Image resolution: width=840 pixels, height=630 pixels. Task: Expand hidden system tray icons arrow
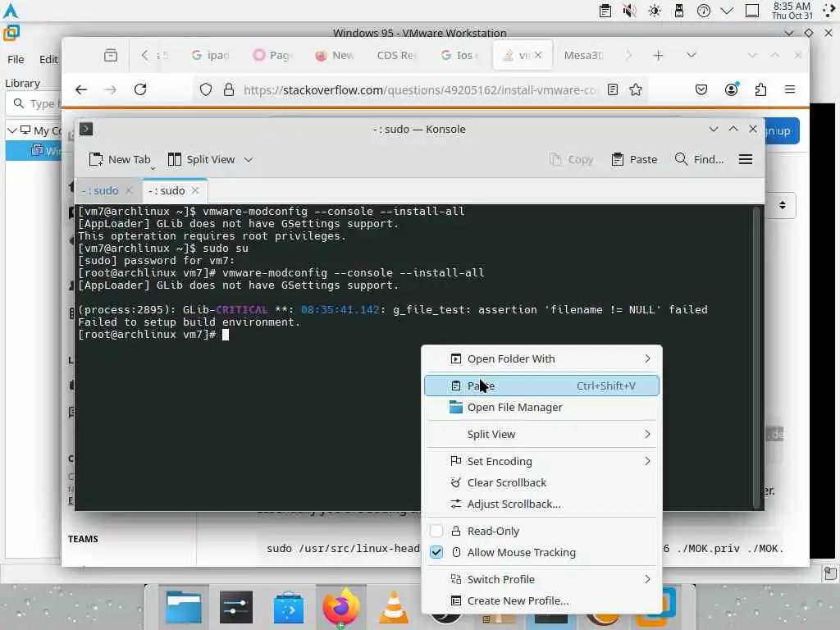727,11
